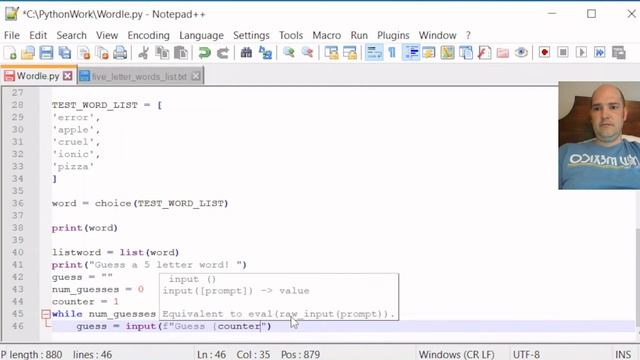Screen dimensions: 640x360
Task: Open the Language menu
Action: 201,36
